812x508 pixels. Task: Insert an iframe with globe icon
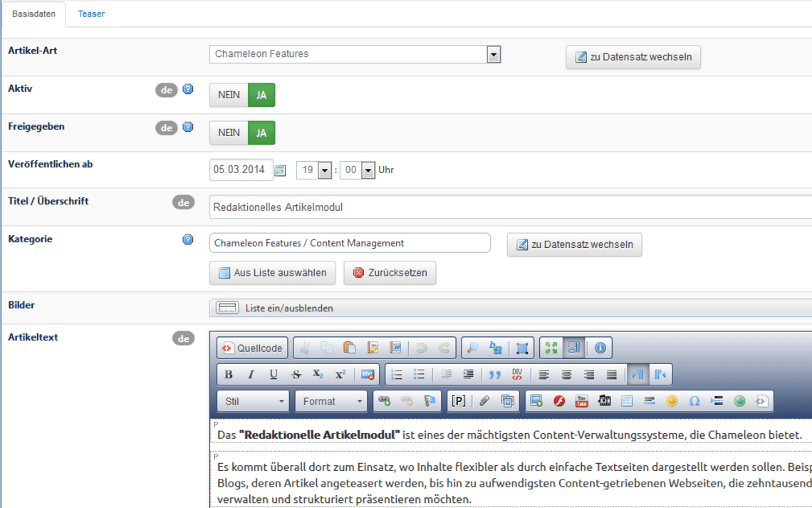point(739,401)
